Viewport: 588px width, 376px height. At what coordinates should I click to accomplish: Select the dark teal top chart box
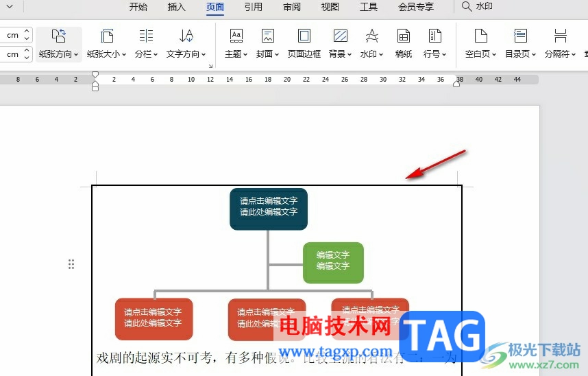269,209
